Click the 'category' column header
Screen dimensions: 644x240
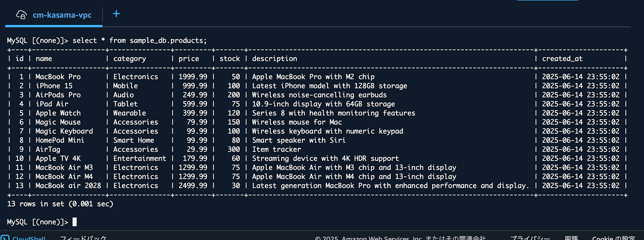129,59
